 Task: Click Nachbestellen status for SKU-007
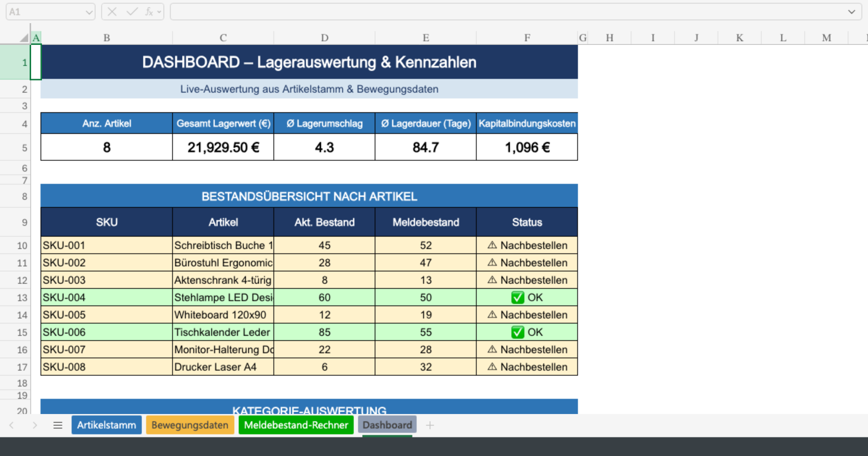[527, 350]
